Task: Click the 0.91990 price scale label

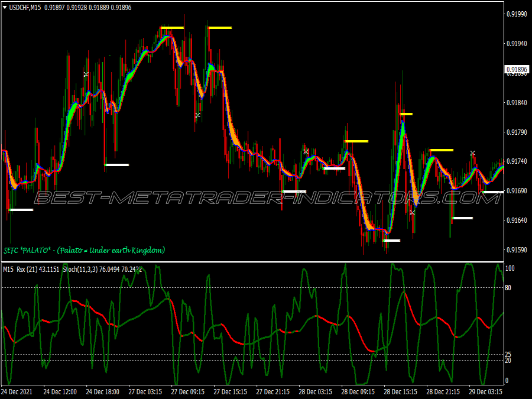Action: [x=517, y=14]
